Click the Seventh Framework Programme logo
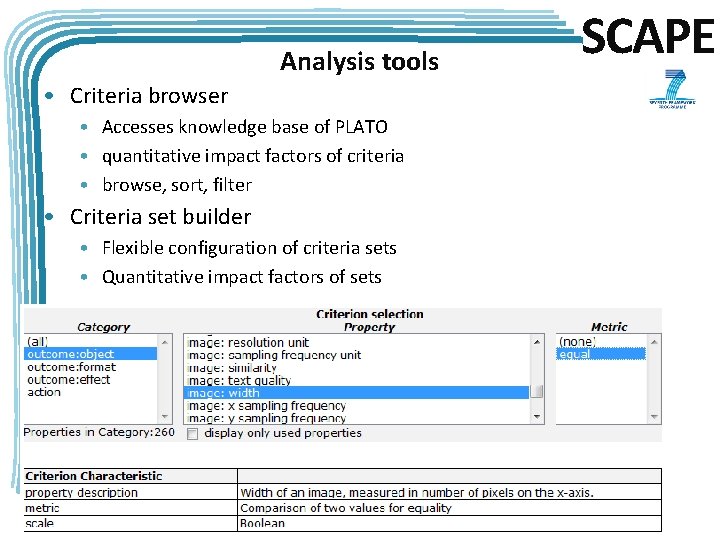Image resolution: width=720 pixels, height=540 pixels. 673,89
